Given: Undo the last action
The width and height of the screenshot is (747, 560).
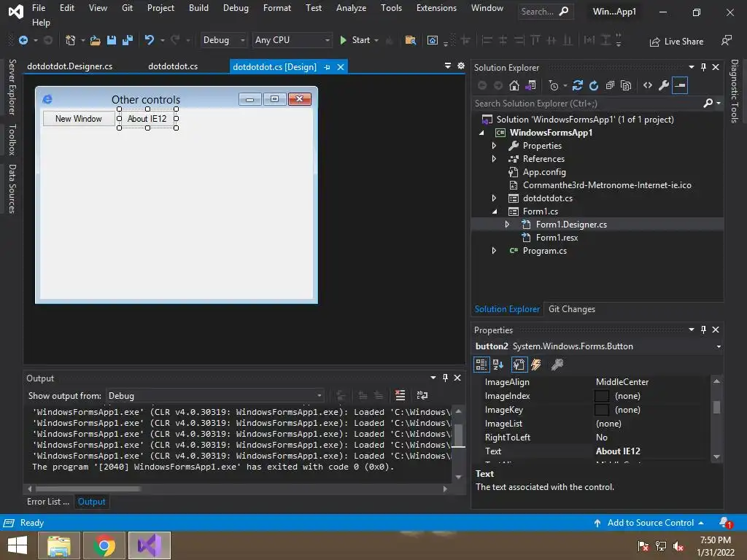Looking at the screenshot, I should 150,41.
